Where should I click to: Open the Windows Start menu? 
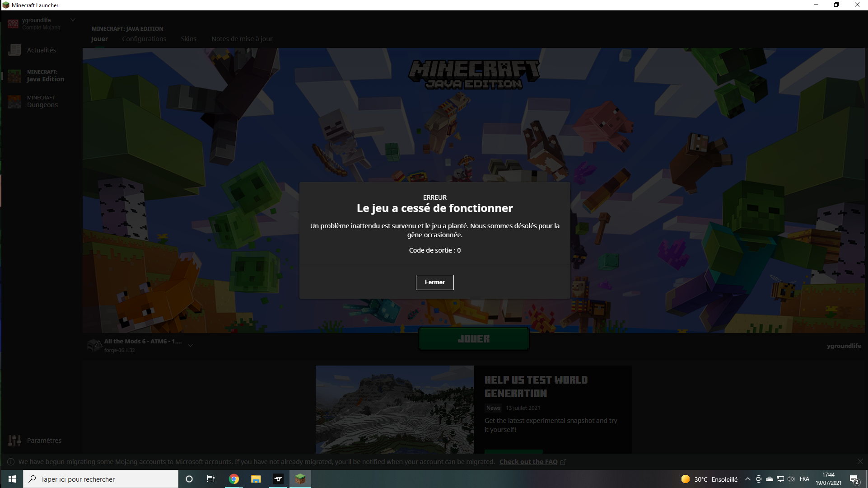click(12, 479)
